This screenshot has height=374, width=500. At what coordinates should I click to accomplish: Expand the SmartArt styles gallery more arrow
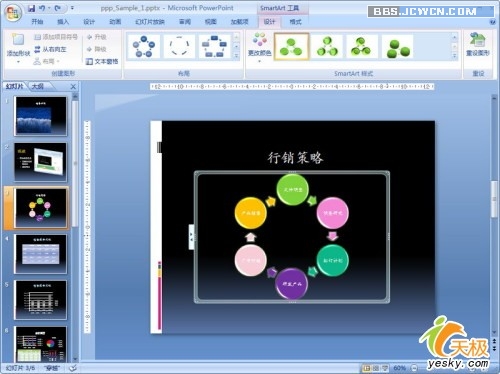tap(454, 57)
